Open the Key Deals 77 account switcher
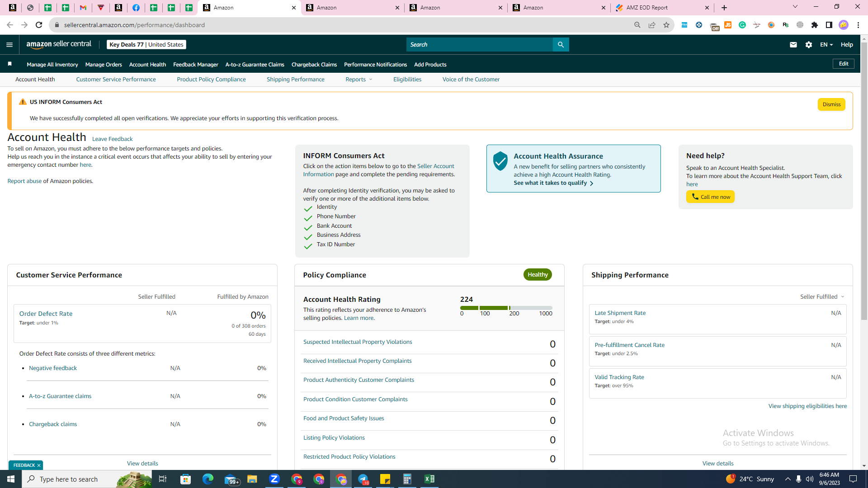This screenshot has height=488, width=868. [x=146, y=45]
